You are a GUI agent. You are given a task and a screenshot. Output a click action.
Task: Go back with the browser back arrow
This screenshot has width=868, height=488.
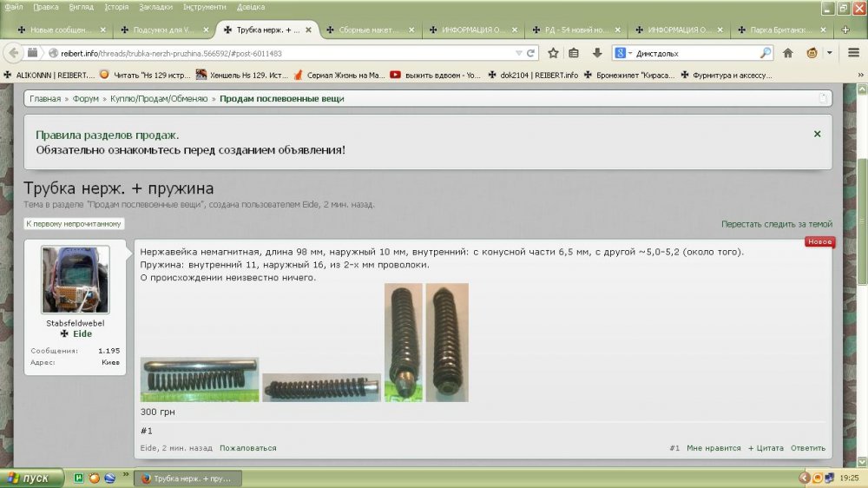(14, 53)
